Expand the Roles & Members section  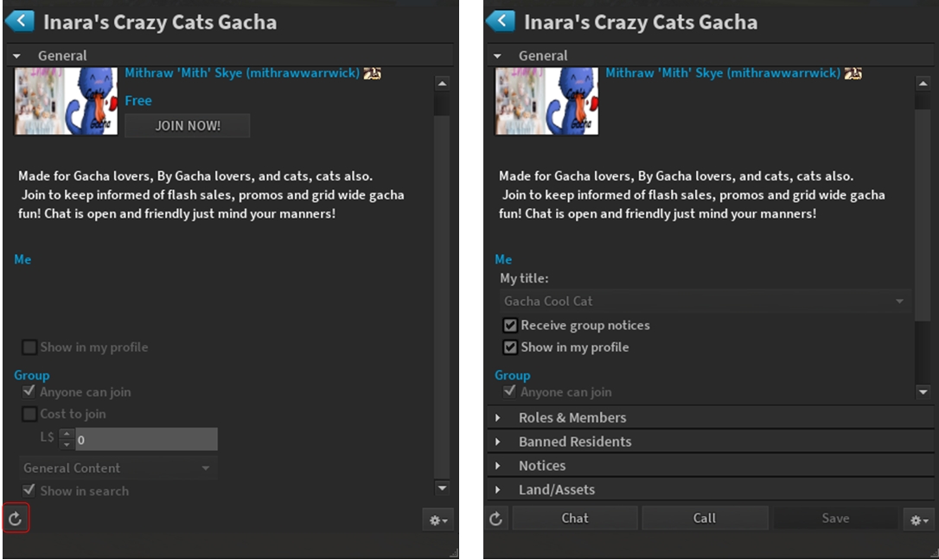click(572, 417)
